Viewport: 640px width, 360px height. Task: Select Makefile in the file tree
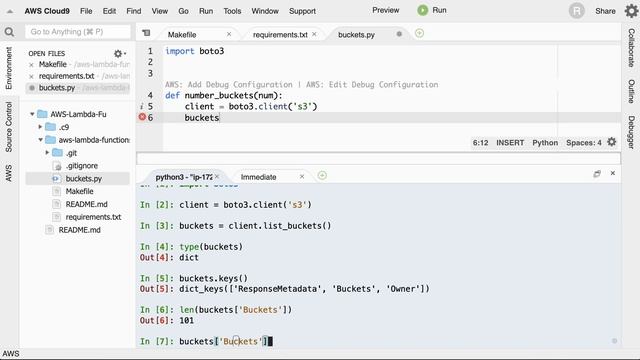79,191
